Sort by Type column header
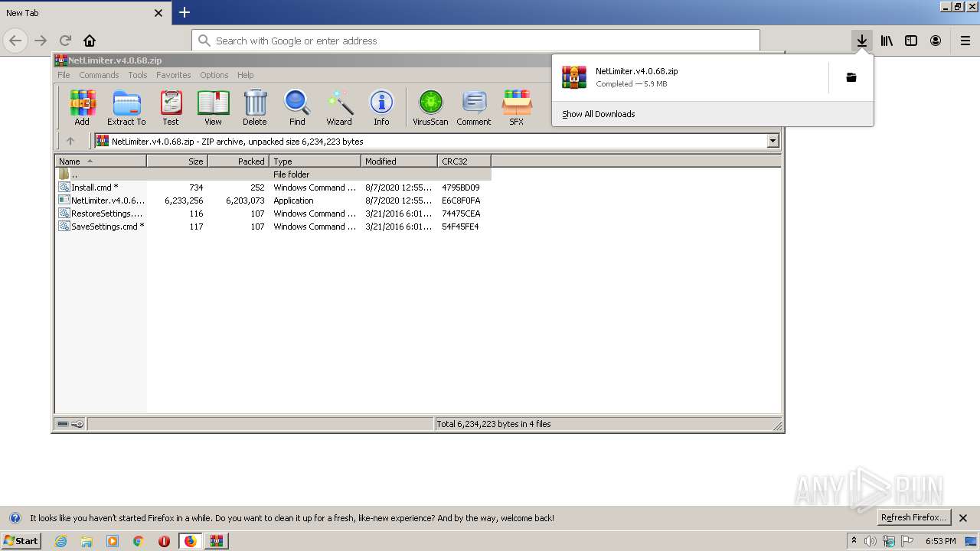 [x=315, y=161]
